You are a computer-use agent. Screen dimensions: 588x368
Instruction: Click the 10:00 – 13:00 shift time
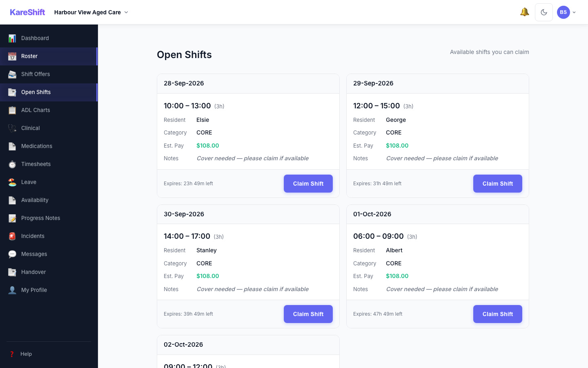pyautogui.click(x=187, y=106)
